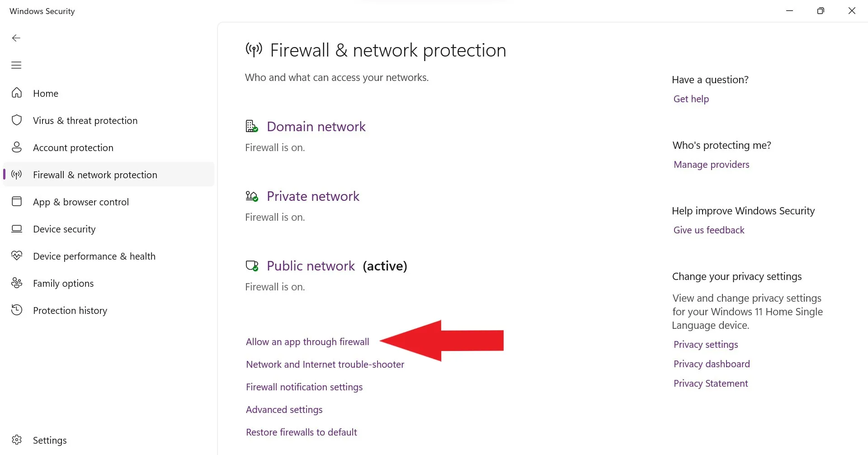Toggle the hamburger navigation menu
The height and width of the screenshot is (455, 868).
16,65
